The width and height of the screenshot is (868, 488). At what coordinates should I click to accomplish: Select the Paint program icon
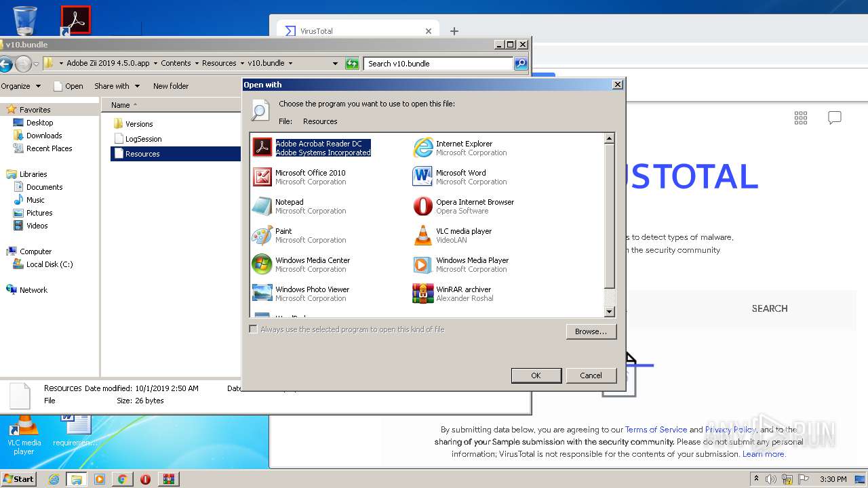(x=262, y=235)
